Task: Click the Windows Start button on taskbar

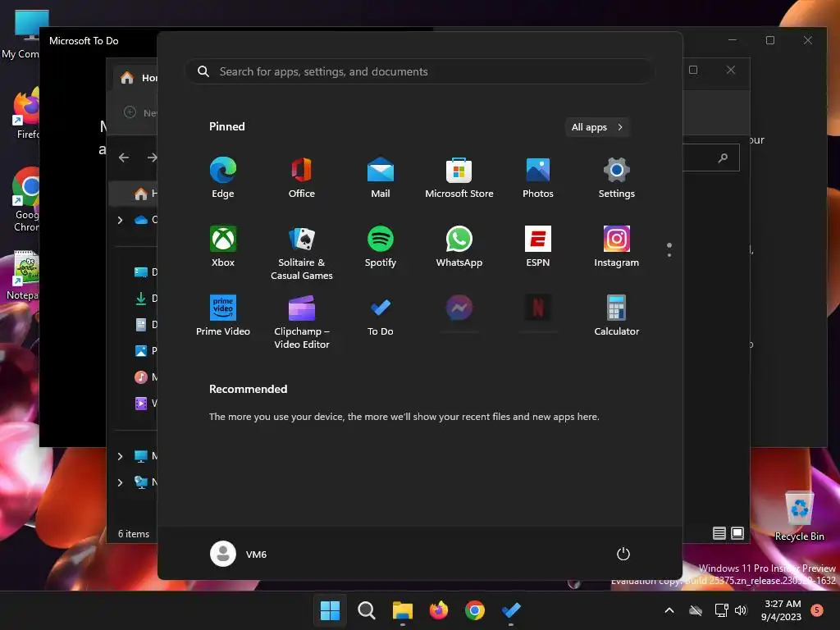Action: pos(330,610)
